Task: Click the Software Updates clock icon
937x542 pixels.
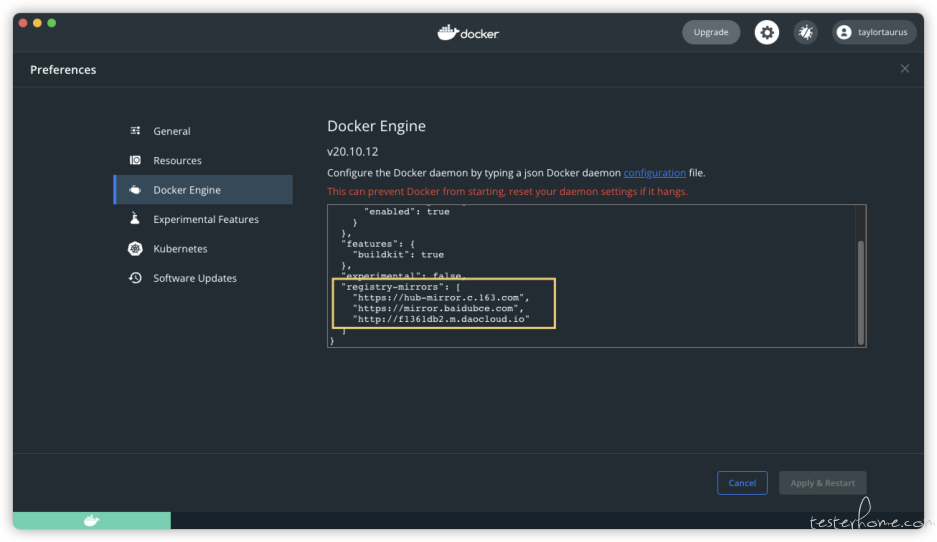Action: 135,278
